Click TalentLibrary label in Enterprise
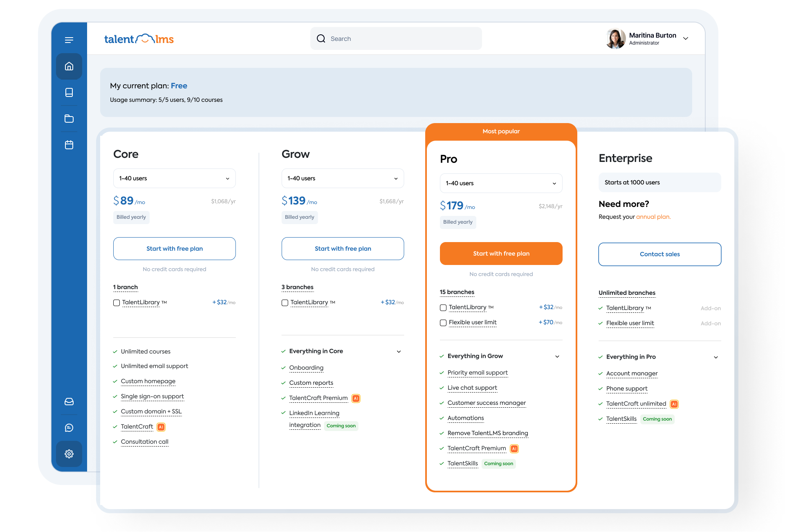Image resolution: width=785 pixels, height=532 pixels. (625, 308)
